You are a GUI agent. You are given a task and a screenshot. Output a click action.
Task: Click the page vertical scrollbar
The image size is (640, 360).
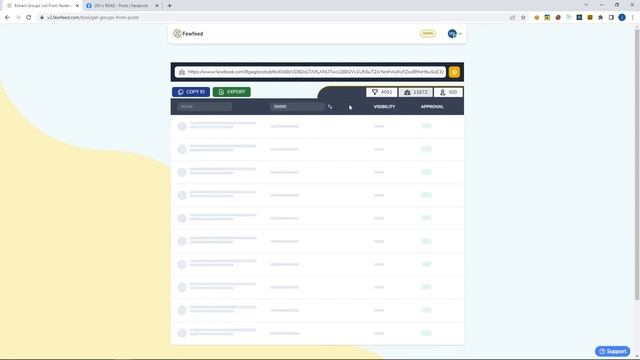coord(637,164)
